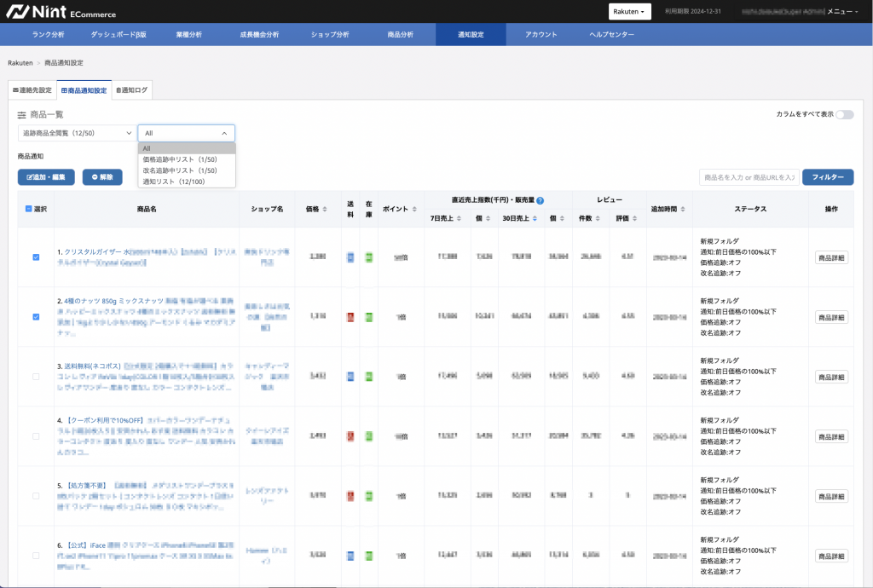Sort by 価格 column arrows
Viewport: 873px width, 588px height.
325,209
